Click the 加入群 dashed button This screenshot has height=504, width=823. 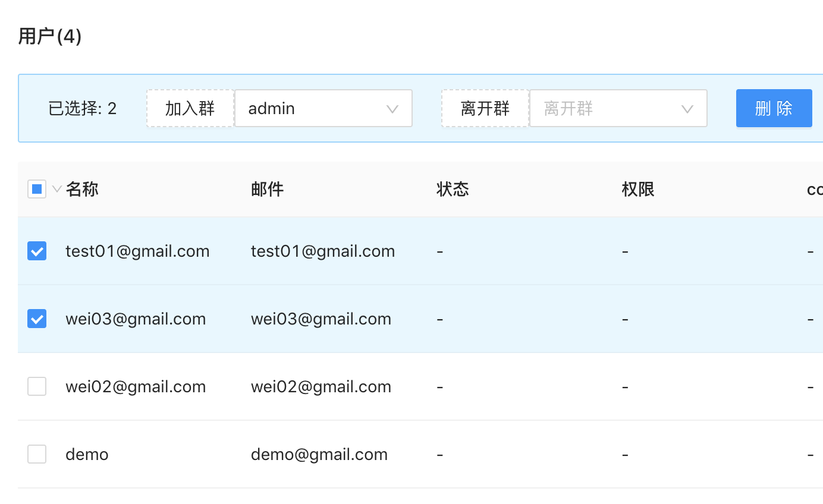click(x=190, y=108)
